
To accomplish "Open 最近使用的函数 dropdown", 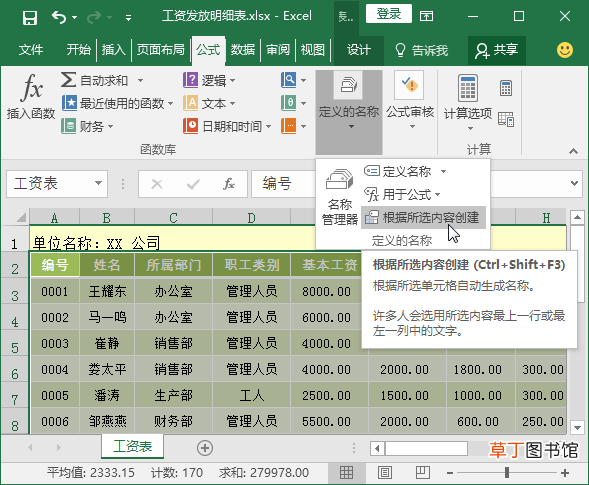I will coord(117,103).
